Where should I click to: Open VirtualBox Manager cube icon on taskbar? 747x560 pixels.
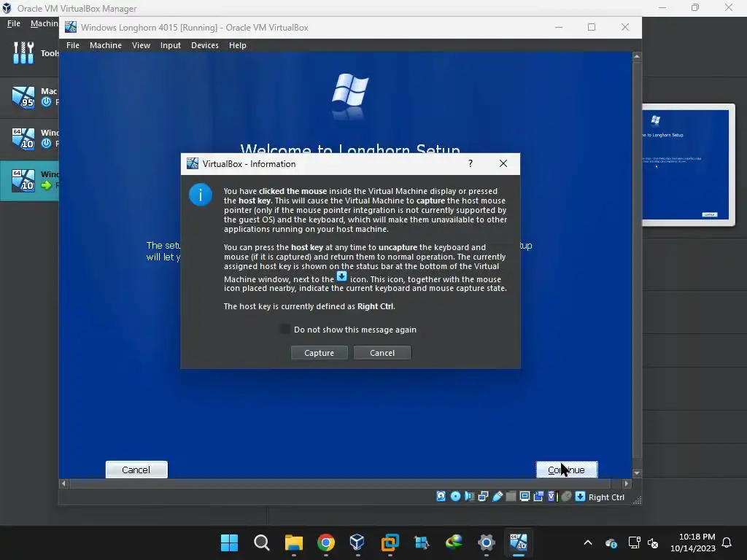(x=357, y=542)
